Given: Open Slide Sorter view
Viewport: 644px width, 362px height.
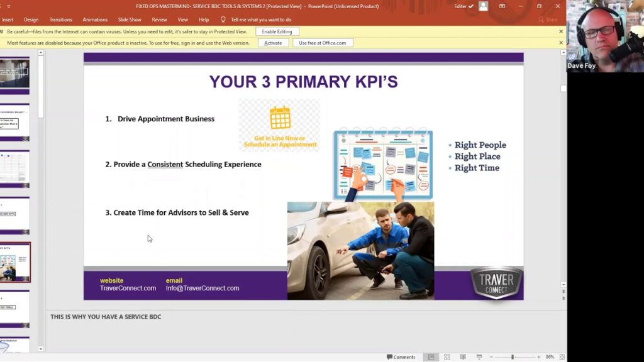Looking at the screenshot, I should (447, 357).
